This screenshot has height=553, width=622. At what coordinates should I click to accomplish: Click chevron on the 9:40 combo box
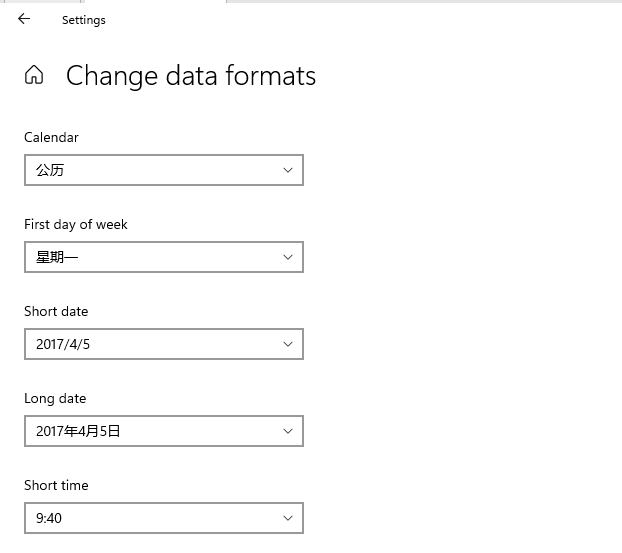pyautogui.click(x=288, y=518)
